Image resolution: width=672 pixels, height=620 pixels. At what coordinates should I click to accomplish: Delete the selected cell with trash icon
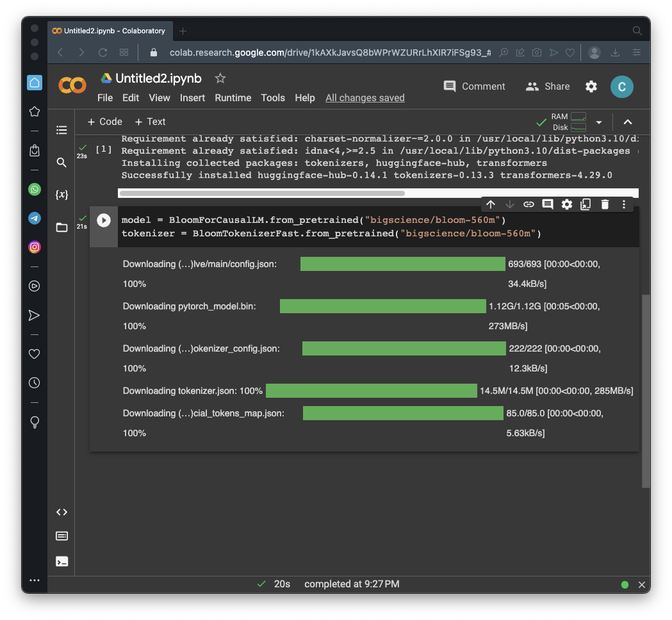click(605, 204)
